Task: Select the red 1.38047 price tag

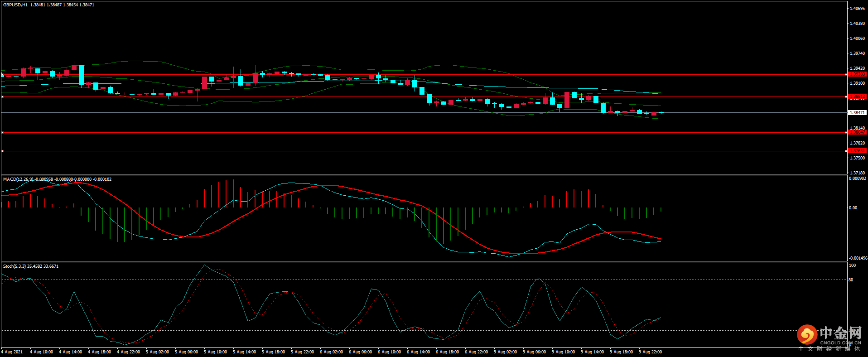Action: point(857,132)
